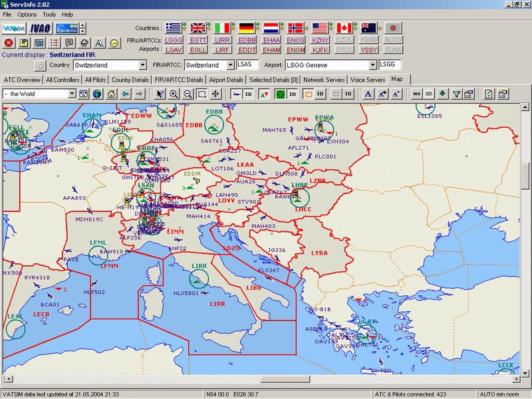
Task: Click the zoom out magnifier tool
Action: [188, 94]
